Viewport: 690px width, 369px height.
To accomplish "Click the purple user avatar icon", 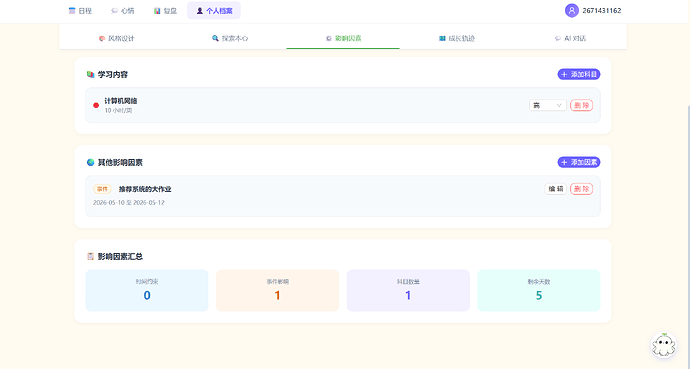I will [x=572, y=11].
